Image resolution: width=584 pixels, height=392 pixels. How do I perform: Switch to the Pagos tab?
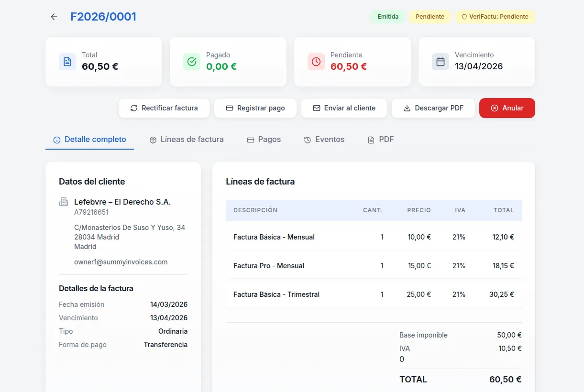click(x=264, y=140)
